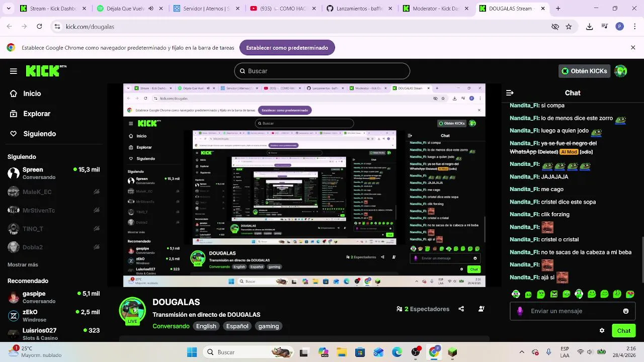Show hidden tray icons chevron
This screenshot has height=362, width=644.
[x=522, y=352]
